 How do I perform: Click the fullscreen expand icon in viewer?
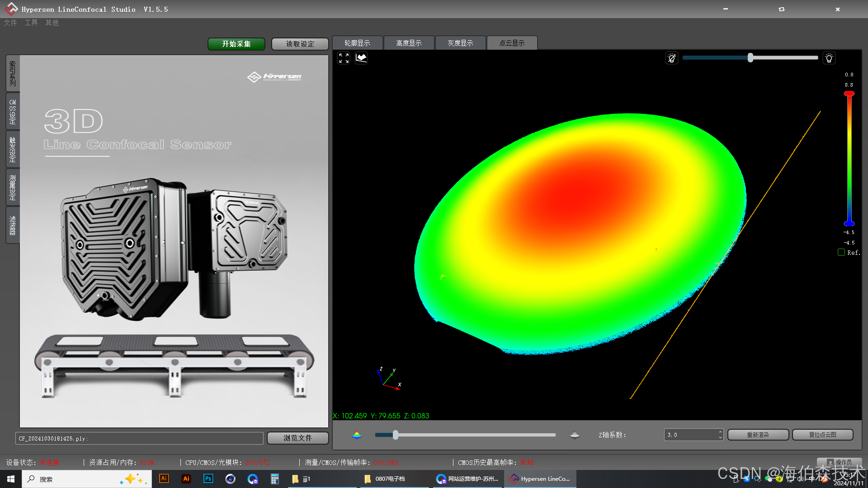[x=344, y=58]
